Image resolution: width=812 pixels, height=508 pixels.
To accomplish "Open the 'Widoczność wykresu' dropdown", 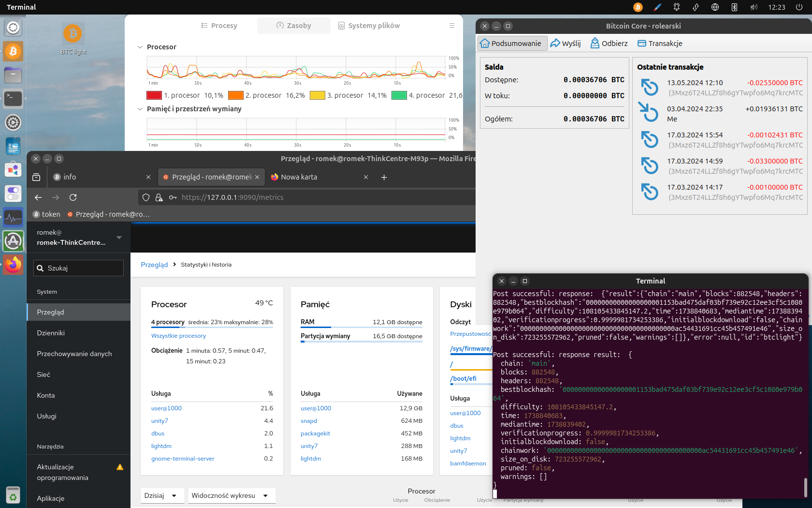I will tap(232, 495).
